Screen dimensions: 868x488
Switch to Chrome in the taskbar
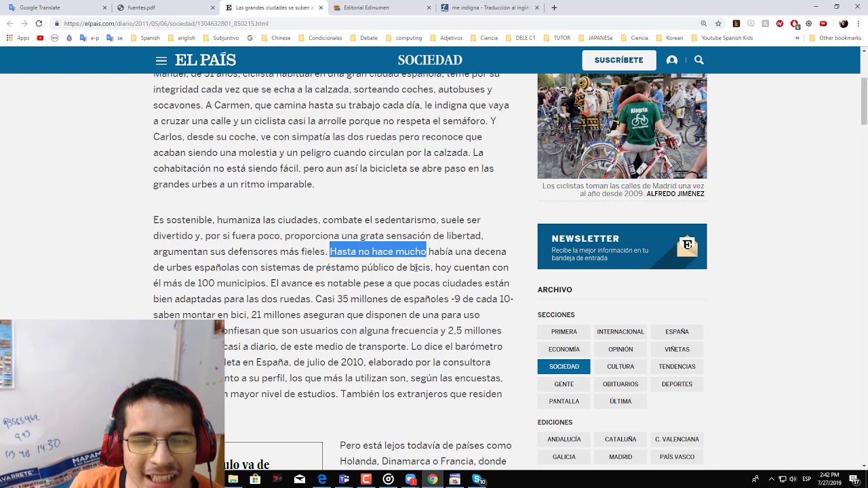(x=433, y=479)
